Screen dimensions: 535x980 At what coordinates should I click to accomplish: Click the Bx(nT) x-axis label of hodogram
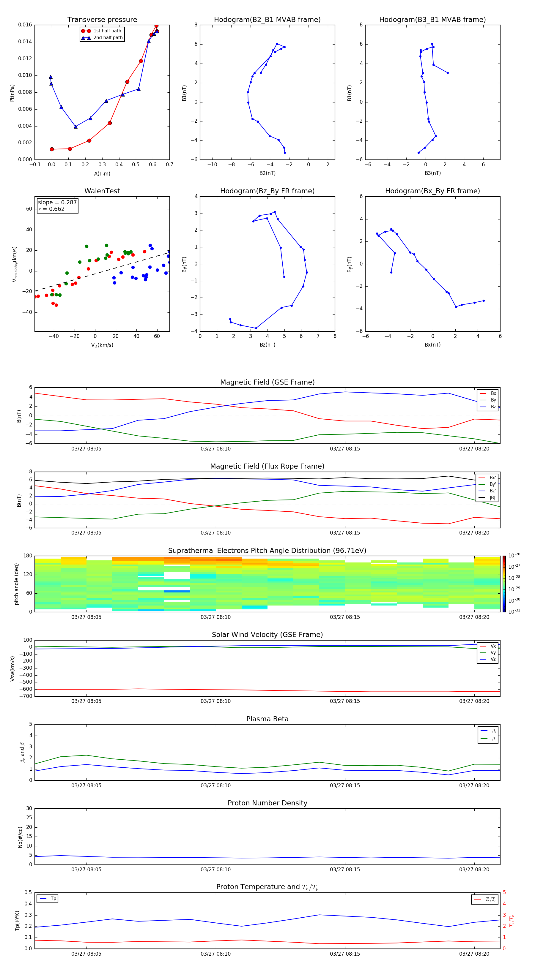tap(432, 345)
